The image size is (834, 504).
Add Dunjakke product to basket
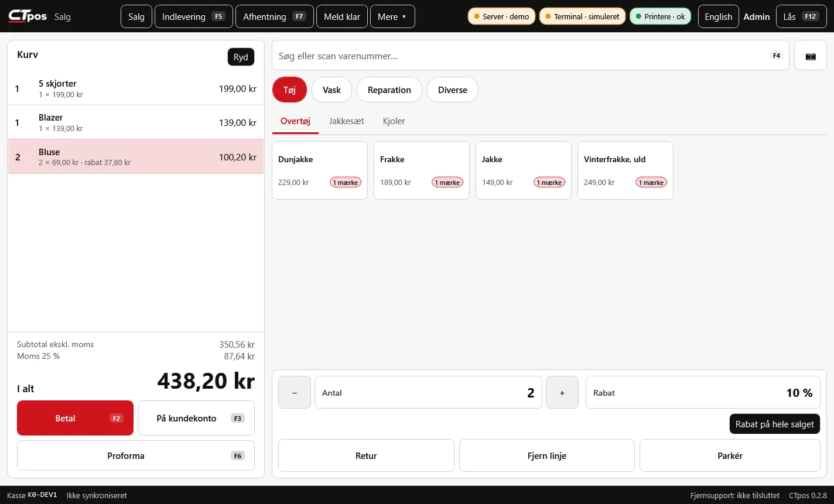coord(320,170)
